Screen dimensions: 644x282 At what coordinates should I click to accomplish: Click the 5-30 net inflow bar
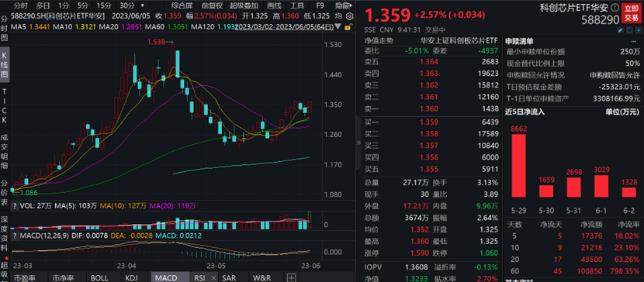point(545,191)
